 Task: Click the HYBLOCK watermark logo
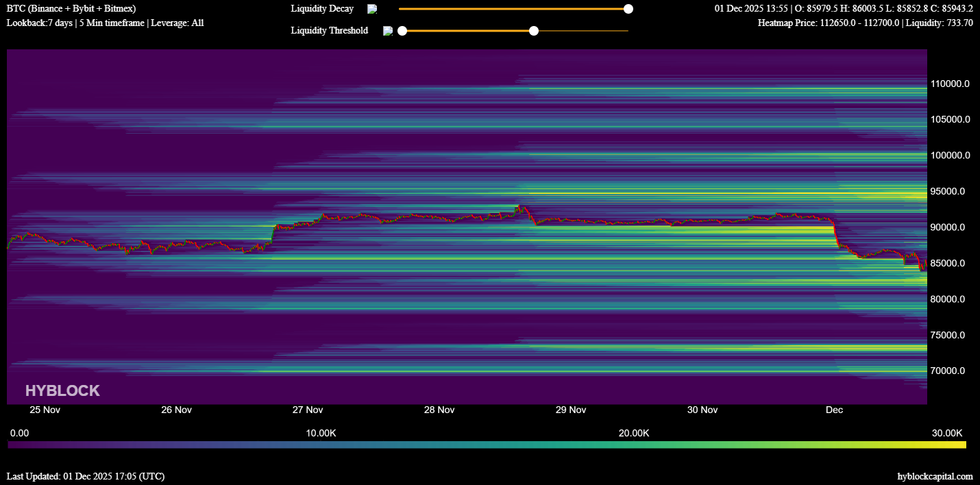pyautogui.click(x=62, y=391)
